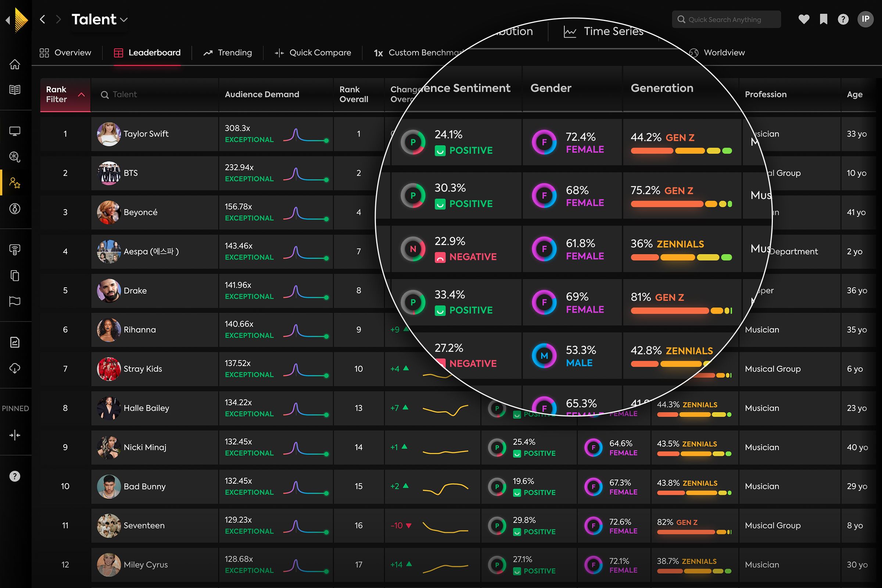Switch to the Quick Compare tab
Viewport: 882px width, 588px height.
[313, 53]
